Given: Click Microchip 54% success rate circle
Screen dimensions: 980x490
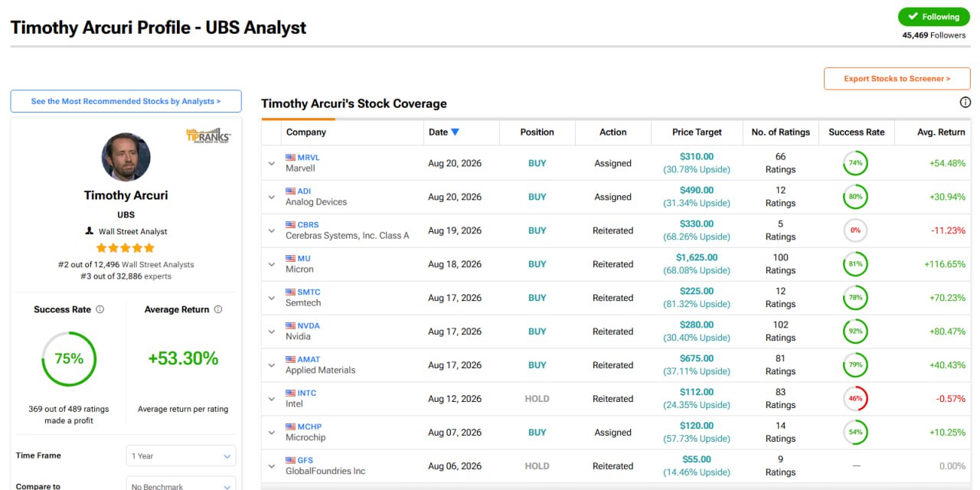Looking at the screenshot, I should [x=855, y=433].
